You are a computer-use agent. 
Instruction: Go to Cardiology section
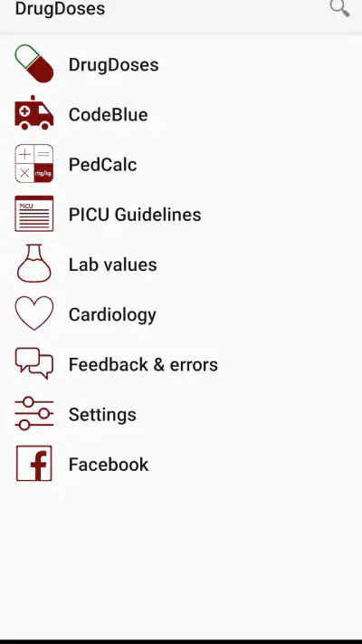[x=112, y=315]
